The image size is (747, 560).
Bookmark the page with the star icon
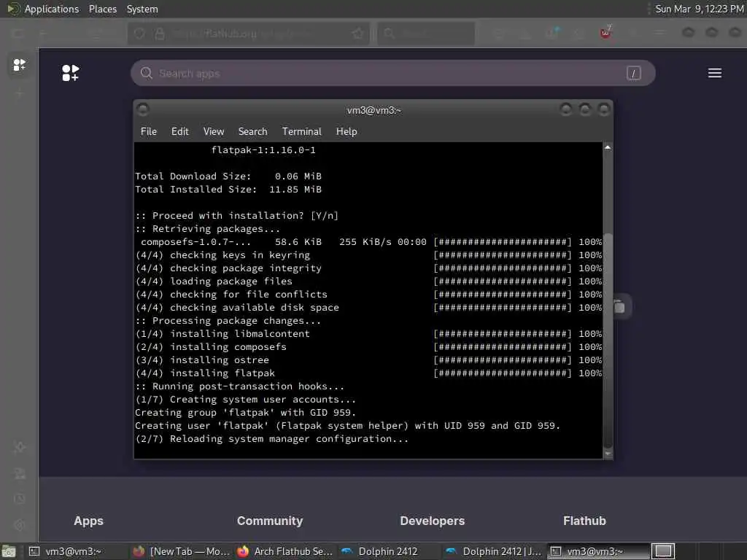[357, 34]
